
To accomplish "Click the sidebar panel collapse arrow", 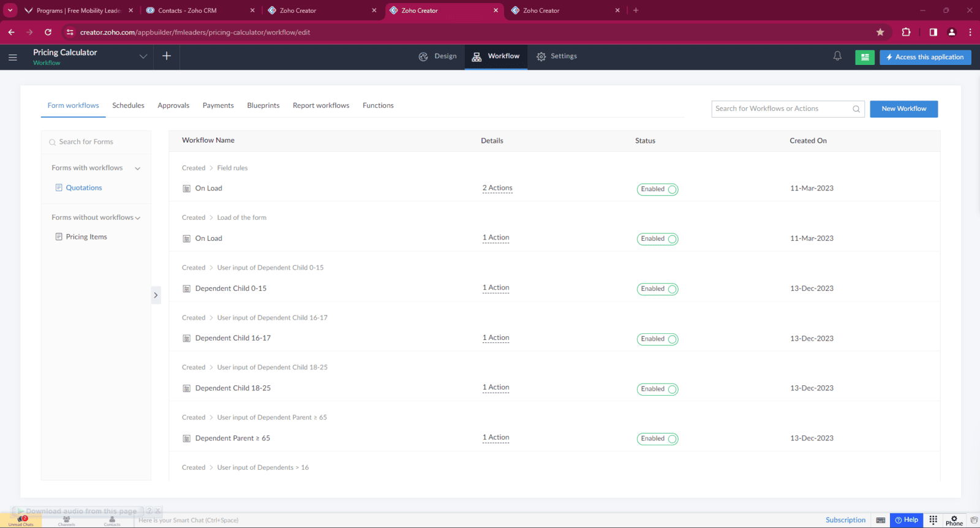I will point(156,295).
